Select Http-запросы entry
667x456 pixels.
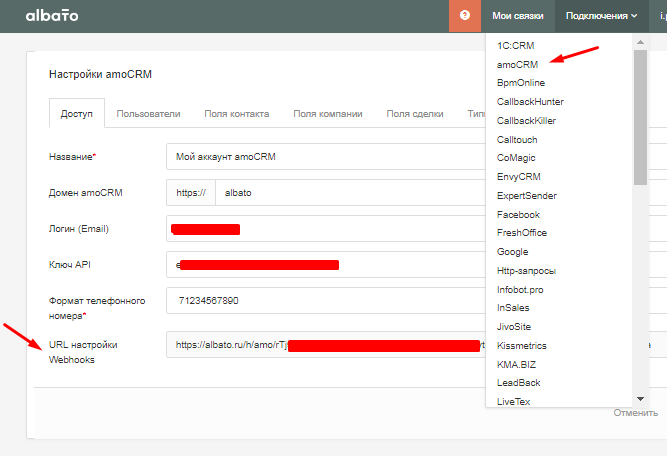[526, 271]
